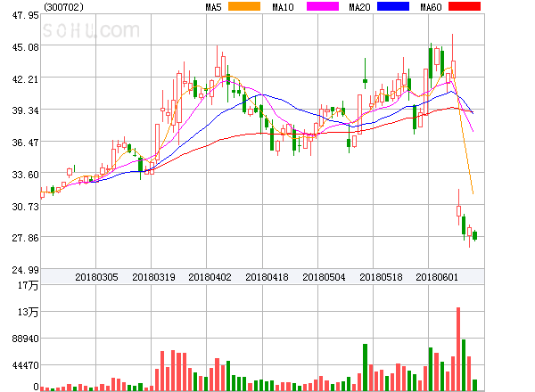Click the 17万 volume axis label
535x392 pixels.
pos(29,285)
